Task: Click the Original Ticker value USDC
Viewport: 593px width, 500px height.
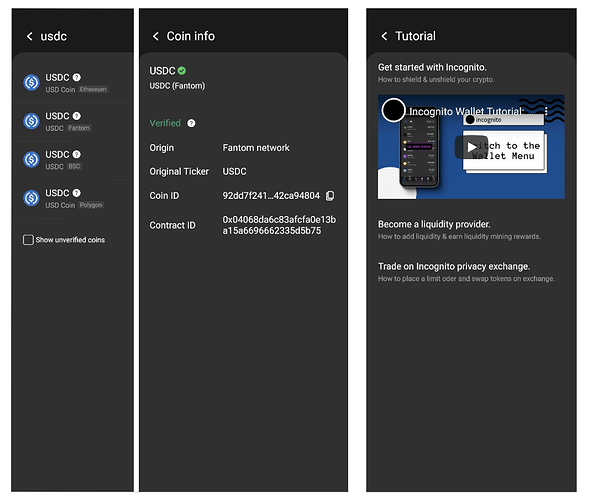Action: point(234,172)
